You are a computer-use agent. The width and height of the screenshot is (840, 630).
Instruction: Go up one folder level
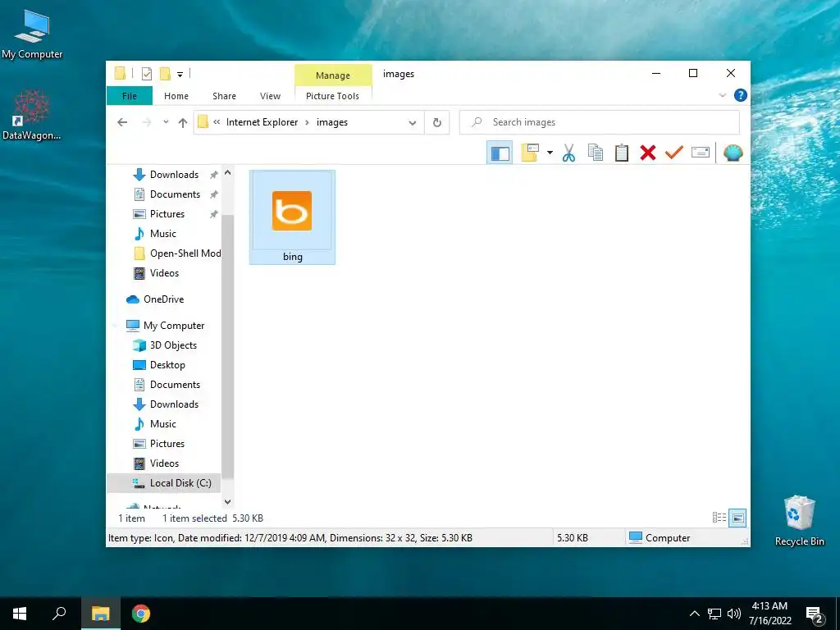click(x=183, y=123)
